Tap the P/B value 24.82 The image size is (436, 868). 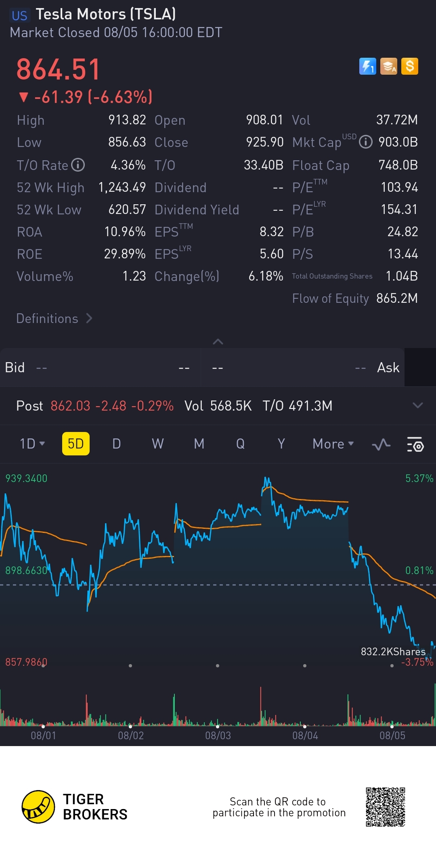403,232
